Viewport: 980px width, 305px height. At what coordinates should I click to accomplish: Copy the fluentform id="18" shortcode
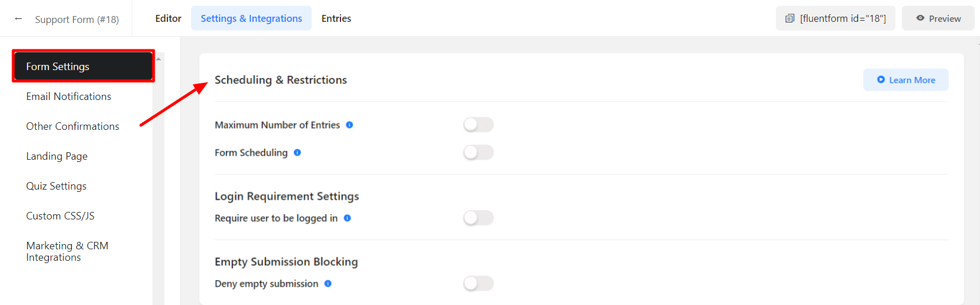pos(843,18)
